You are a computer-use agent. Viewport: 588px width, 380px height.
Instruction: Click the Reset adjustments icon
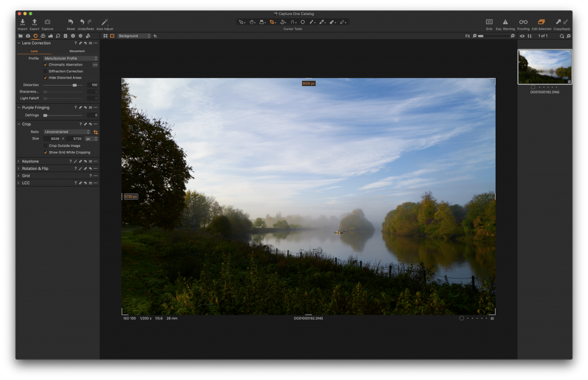pyautogui.click(x=71, y=22)
